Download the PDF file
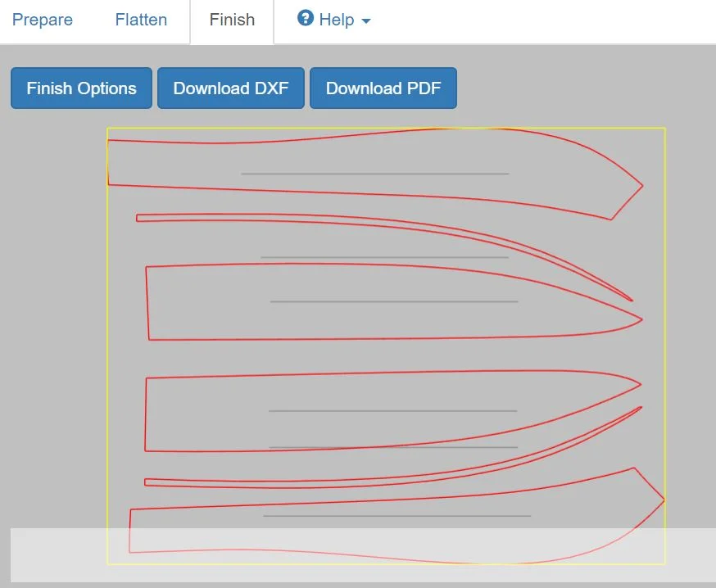The image size is (716, 588). 383,88
